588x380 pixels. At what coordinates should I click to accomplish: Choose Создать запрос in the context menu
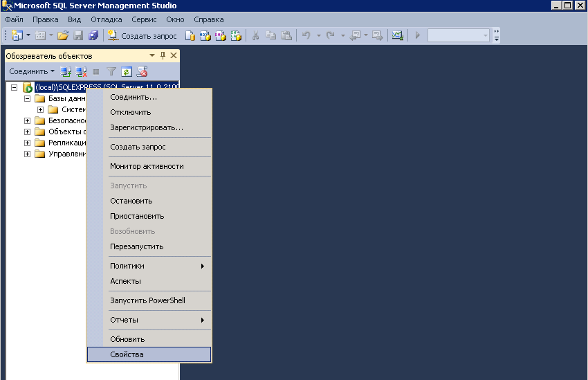click(x=149, y=147)
